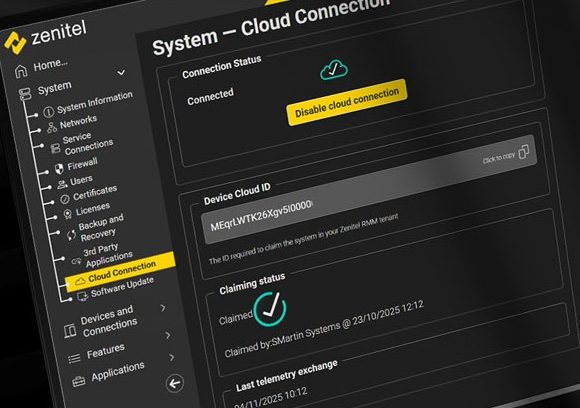The width and height of the screenshot is (580, 408).
Task: Click the Device Cloud ID heading
Action: 237,194
